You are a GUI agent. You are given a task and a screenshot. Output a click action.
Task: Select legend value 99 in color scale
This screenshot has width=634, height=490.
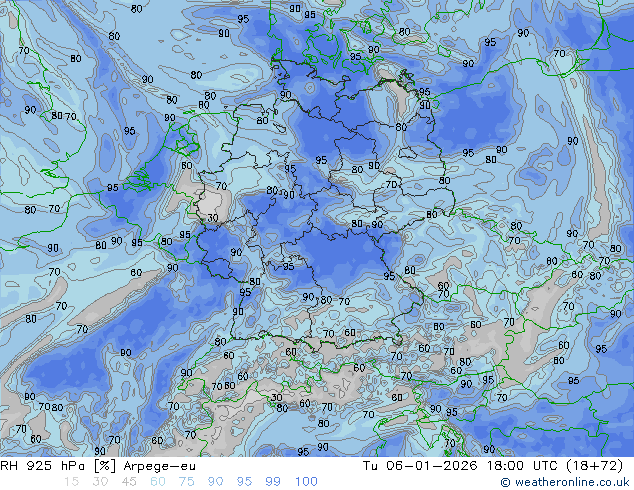tap(273, 482)
